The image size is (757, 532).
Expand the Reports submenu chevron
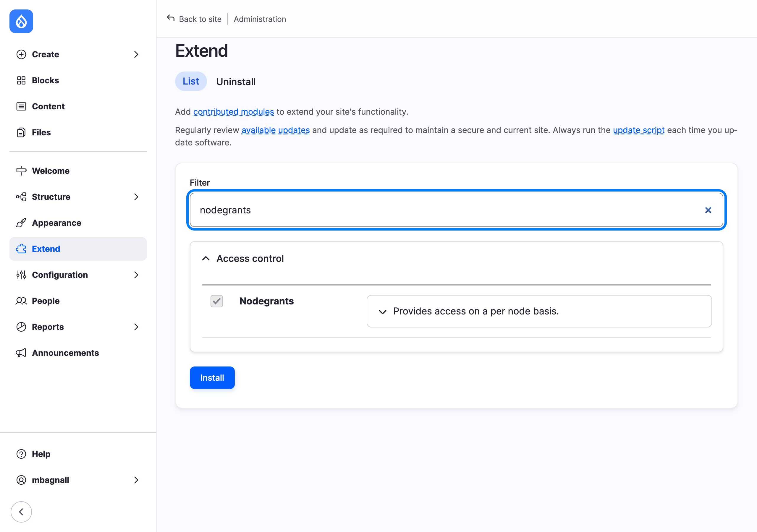pyautogui.click(x=136, y=327)
